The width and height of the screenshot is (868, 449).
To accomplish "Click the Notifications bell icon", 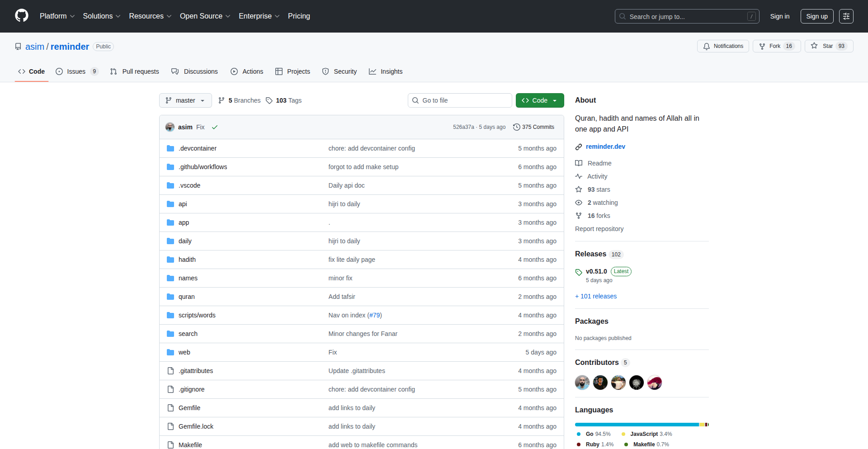I will click(707, 46).
